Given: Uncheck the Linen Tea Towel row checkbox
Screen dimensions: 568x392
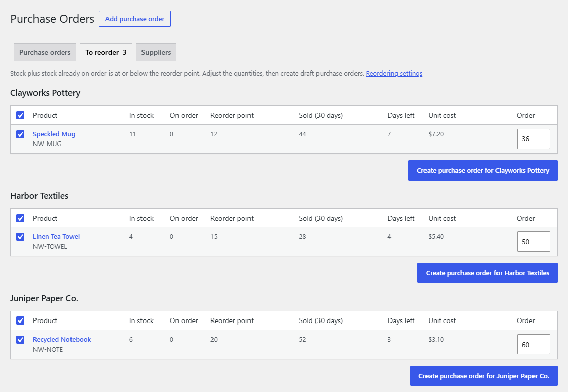Looking at the screenshot, I should (20, 237).
